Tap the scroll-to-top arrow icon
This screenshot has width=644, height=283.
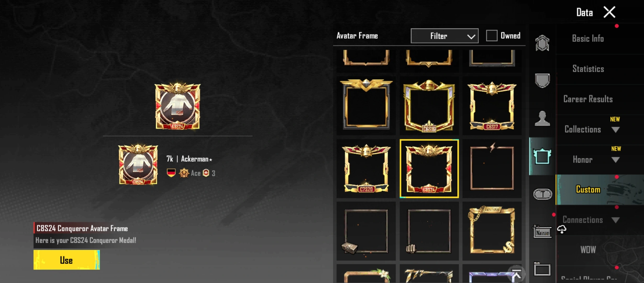[516, 274]
